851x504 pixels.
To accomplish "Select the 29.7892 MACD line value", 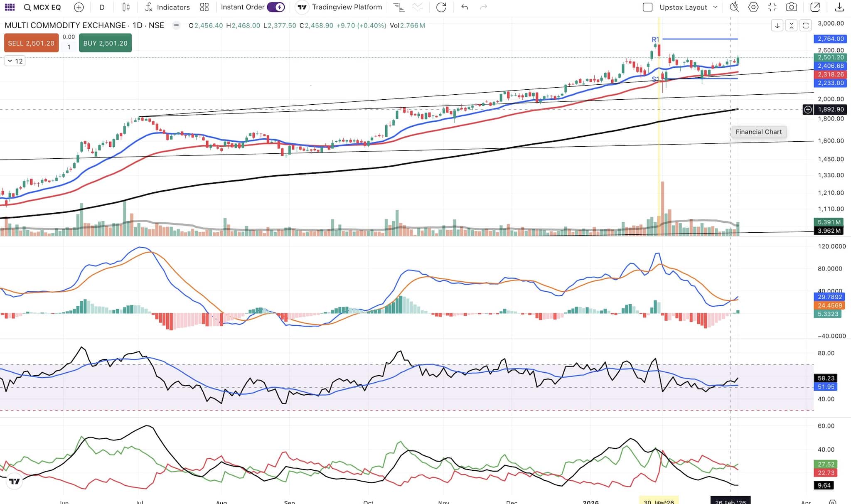I will pyautogui.click(x=829, y=297).
